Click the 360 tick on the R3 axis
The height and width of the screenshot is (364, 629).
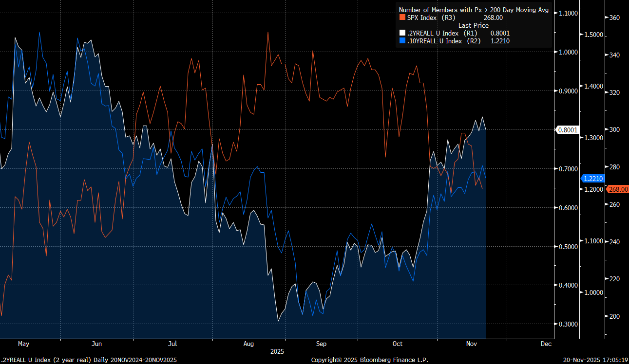(614, 18)
